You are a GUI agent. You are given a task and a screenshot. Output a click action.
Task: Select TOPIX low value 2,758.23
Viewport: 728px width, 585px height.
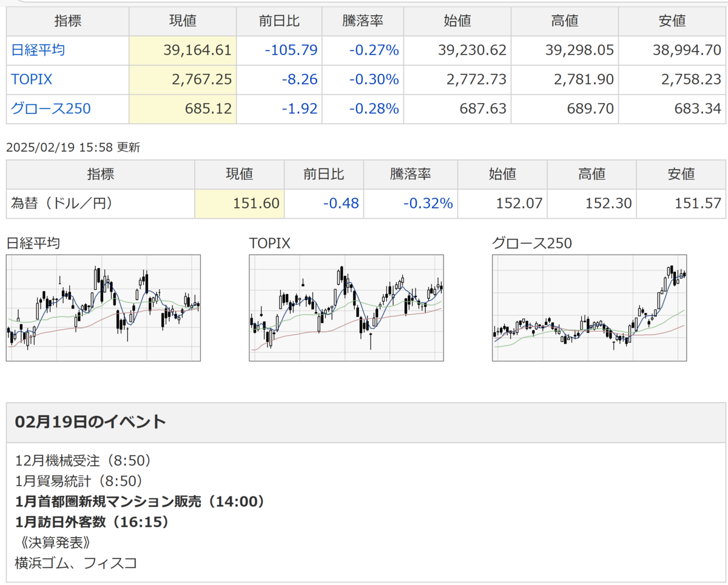pos(692,79)
